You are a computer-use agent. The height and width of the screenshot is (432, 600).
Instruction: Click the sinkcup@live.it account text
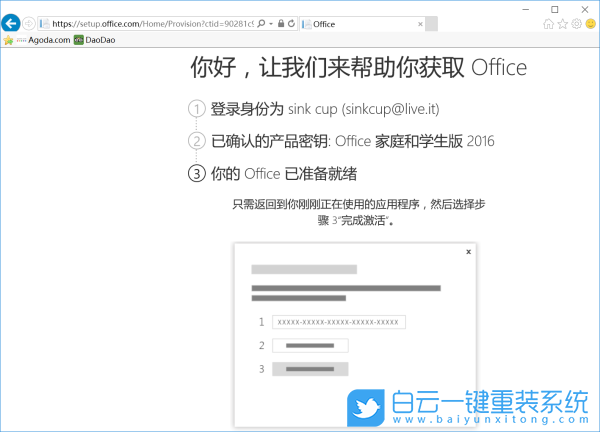390,109
